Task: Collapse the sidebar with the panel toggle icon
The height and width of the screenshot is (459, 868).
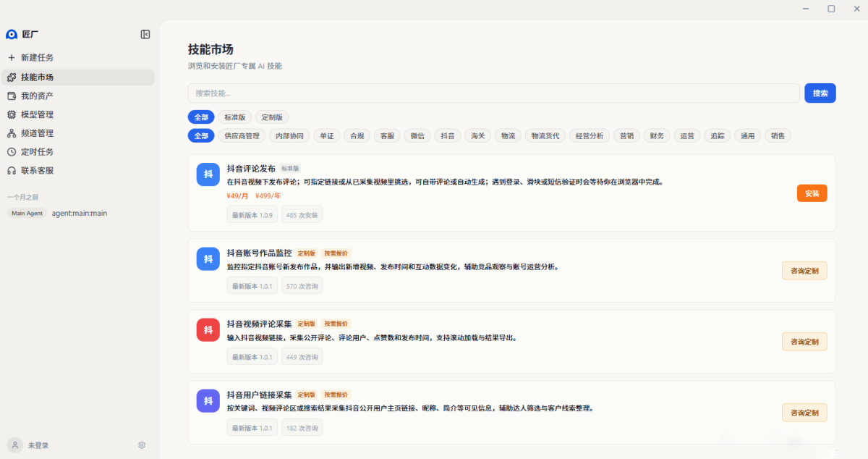Action: coord(145,34)
